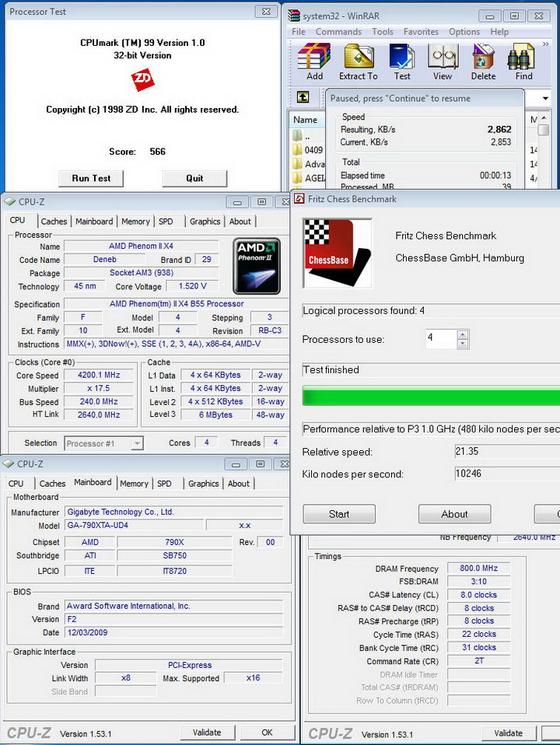
Task: Switch to About tab in upper CPU-Z
Action: click(x=240, y=222)
